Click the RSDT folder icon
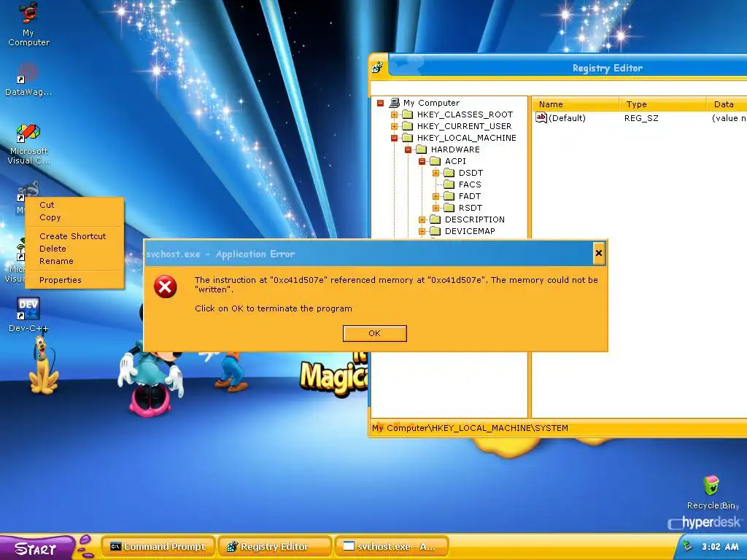 (449, 208)
